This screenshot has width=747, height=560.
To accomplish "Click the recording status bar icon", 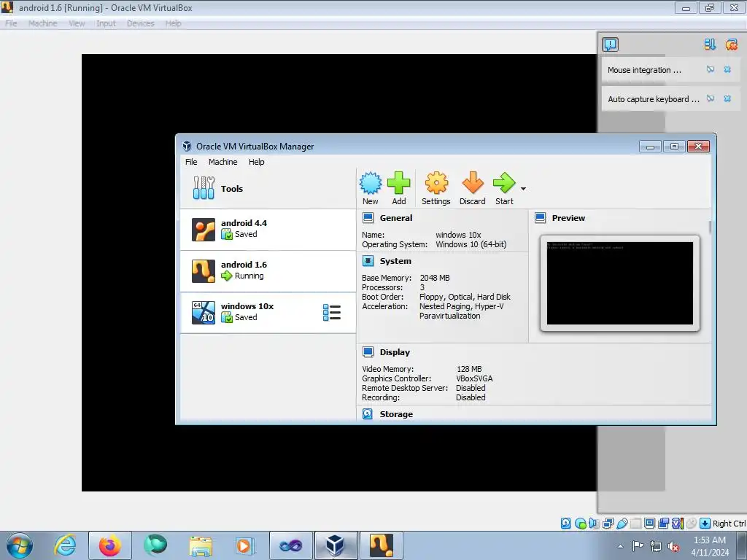I will click(664, 524).
